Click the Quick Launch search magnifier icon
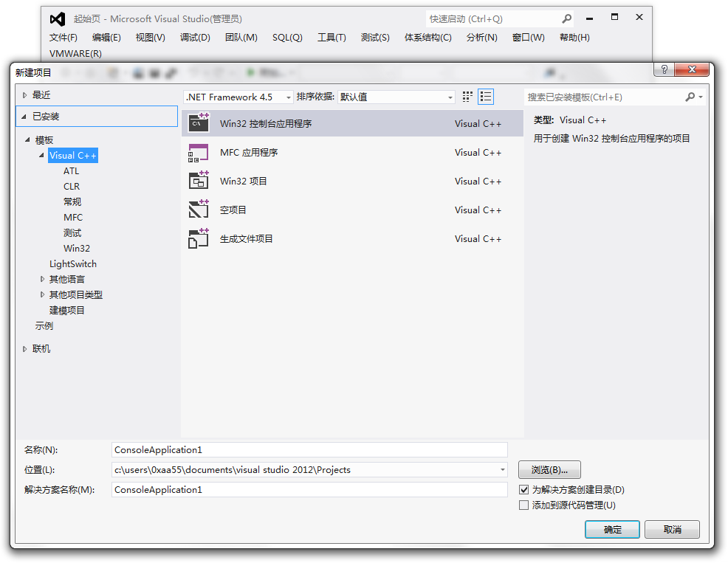This screenshot has height=563, width=728. coord(566,19)
